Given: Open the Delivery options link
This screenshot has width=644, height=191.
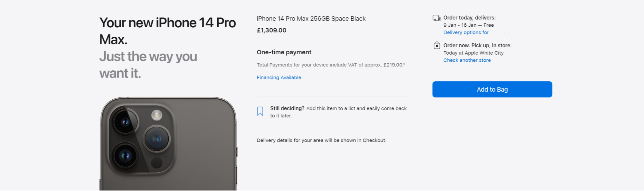Looking at the screenshot, I should click(466, 32).
